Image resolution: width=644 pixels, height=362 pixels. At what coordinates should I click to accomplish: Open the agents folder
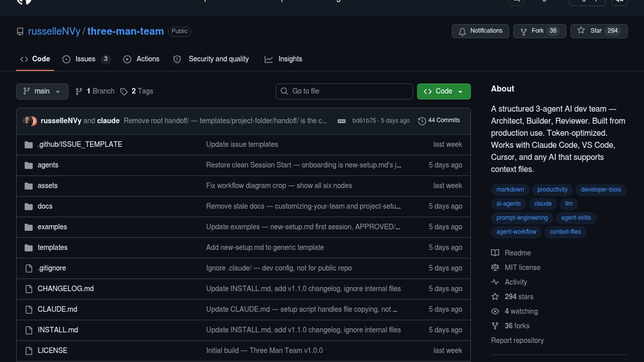[48, 165]
